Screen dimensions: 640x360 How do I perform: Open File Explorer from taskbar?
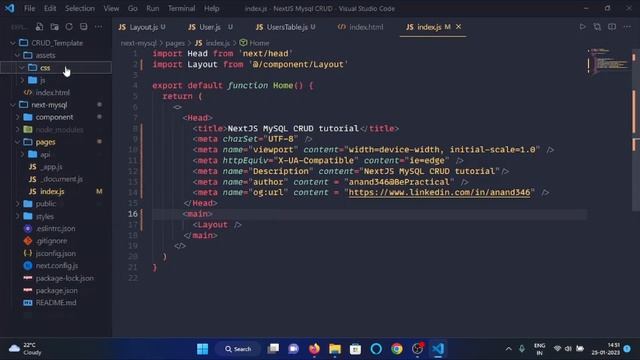coord(335,349)
